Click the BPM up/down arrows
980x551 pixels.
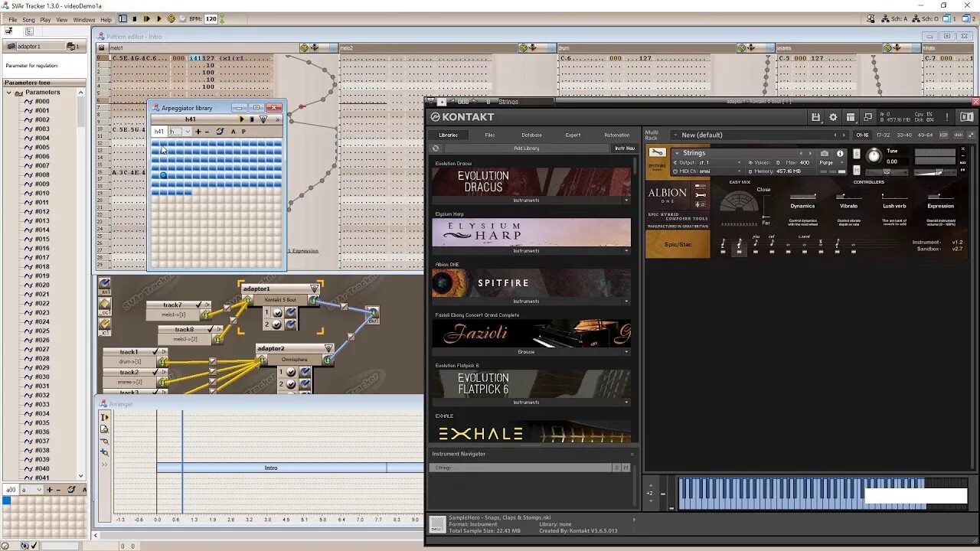click(222, 18)
